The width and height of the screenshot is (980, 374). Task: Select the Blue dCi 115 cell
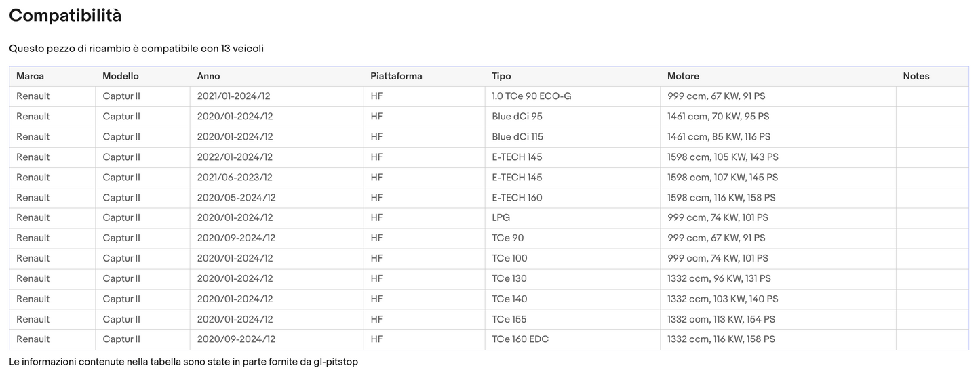point(517,137)
